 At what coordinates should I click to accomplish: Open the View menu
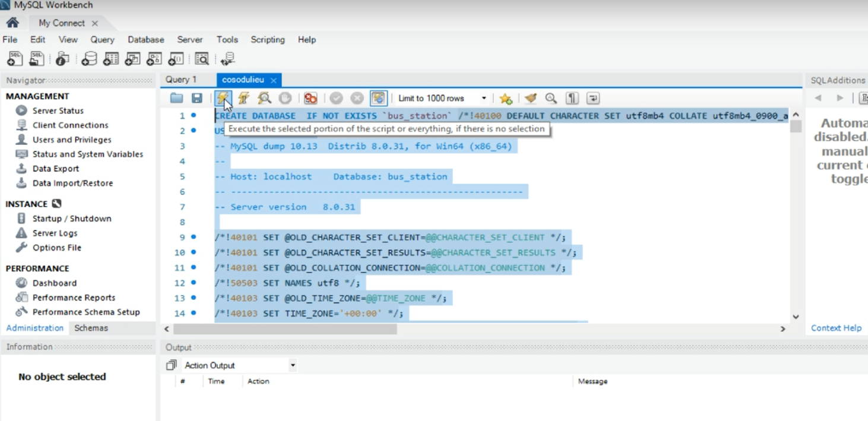[x=68, y=39]
